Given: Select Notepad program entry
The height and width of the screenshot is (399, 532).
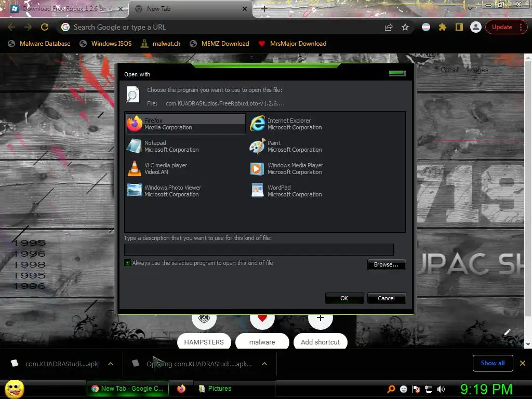Looking at the screenshot, I should pyautogui.click(x=163, y=146).
